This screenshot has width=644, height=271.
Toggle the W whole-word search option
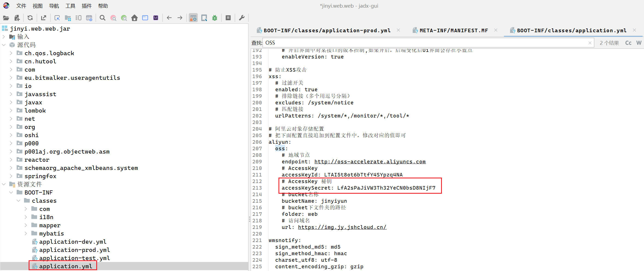tap(639, 43)
